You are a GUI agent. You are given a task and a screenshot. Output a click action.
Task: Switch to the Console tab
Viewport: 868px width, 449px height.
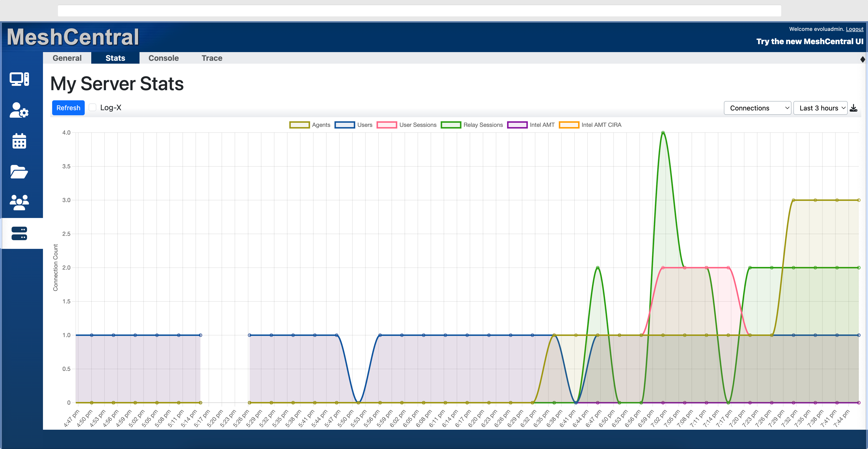163,58
